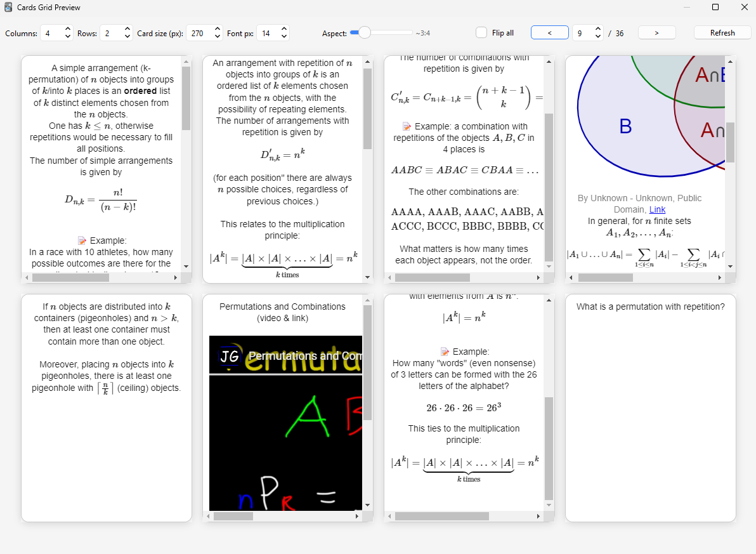Image resolution: width=756 pixels, height=554 pixels.
Task: Increase Columns with the up stepper arrow
Action: tap(67, 29)
